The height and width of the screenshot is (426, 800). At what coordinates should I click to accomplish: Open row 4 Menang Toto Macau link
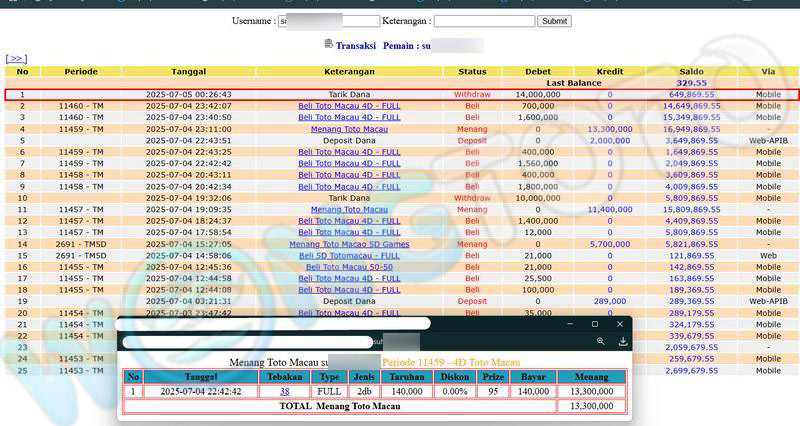349,129
